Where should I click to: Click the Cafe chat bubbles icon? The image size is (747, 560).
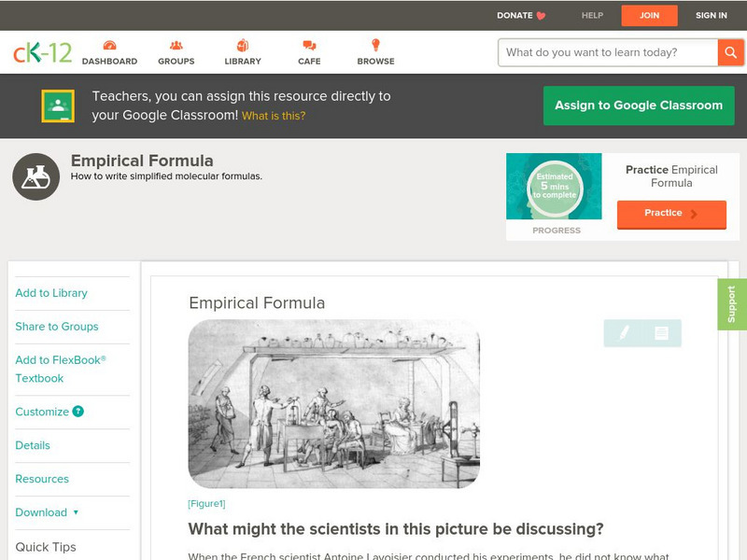coord(309,45)
